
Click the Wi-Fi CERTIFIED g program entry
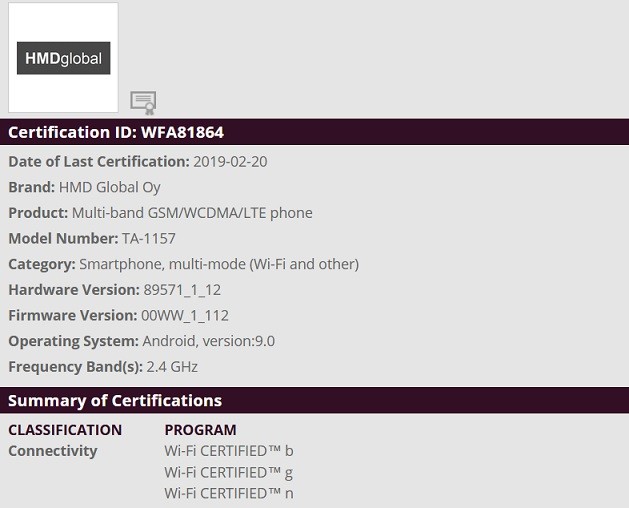pyautogui.click(x=229, y=473)
